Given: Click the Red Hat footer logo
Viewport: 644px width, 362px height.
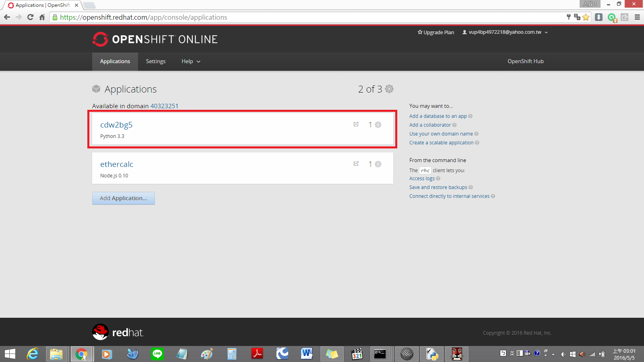Looking at the screenshot, I should point(118,332).
